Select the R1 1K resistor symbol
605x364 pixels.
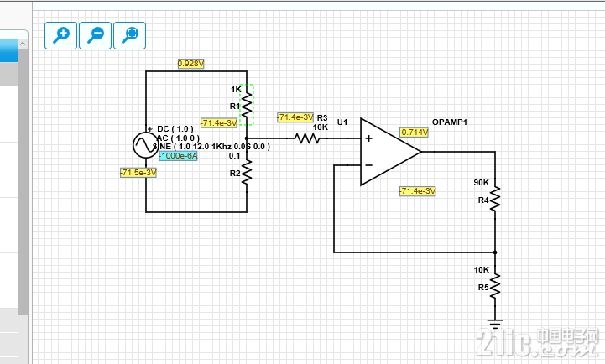tap(247, 105)
